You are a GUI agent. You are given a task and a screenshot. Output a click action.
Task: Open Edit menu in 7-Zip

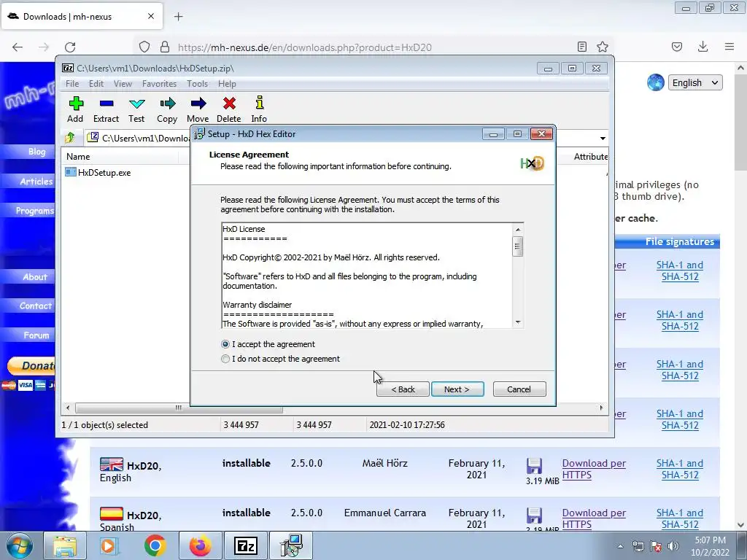pyautogui.click(x=96, y=84)
